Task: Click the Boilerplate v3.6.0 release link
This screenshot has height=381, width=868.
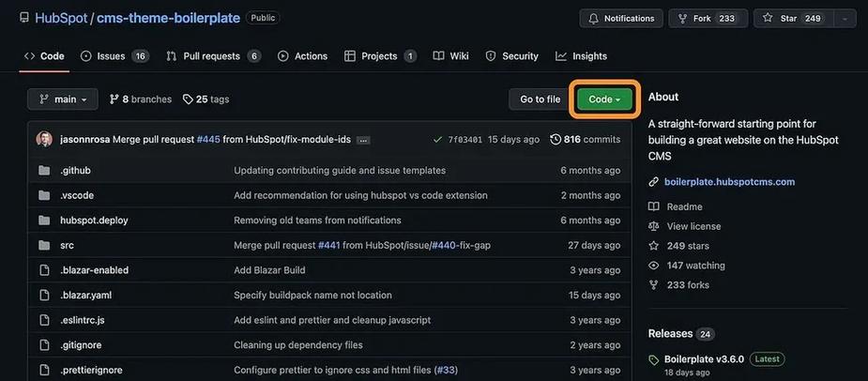Action: (x=704, y=358)
